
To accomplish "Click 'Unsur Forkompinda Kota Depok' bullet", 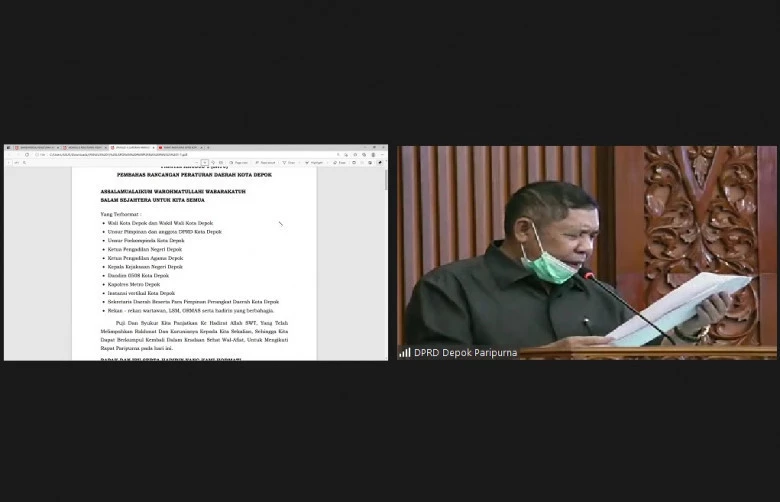I will coord(146,241).
